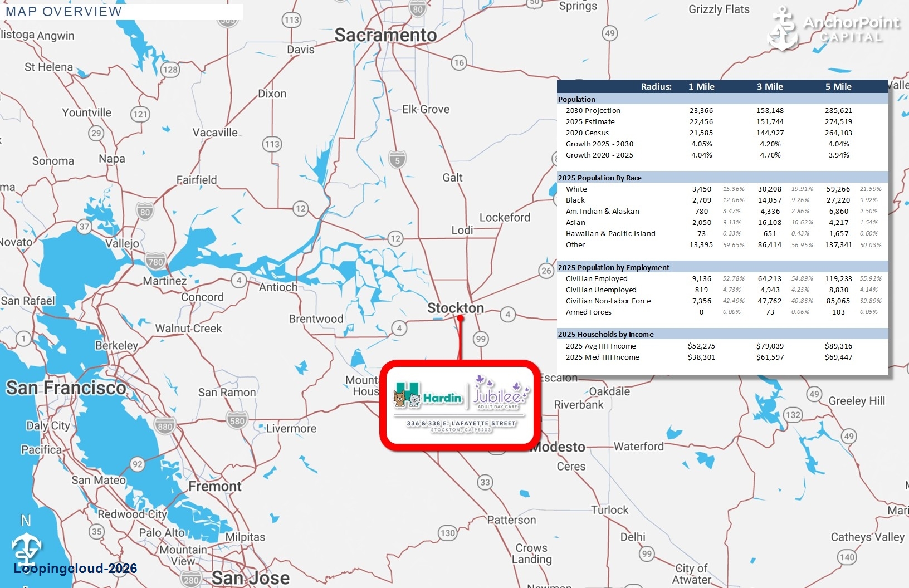
Task: Click the red Stockton location marker dot
Action: pyautogui.click(x=461, y=318)
